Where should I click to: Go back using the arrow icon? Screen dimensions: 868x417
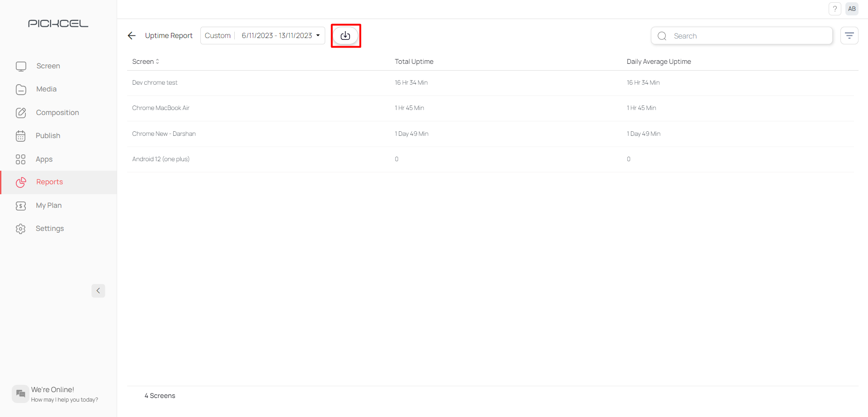[132, 36]
